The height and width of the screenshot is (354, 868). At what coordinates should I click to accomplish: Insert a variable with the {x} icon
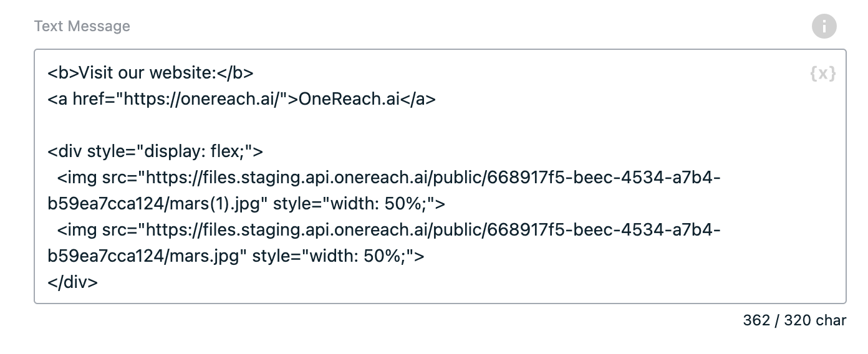[822, 74]
